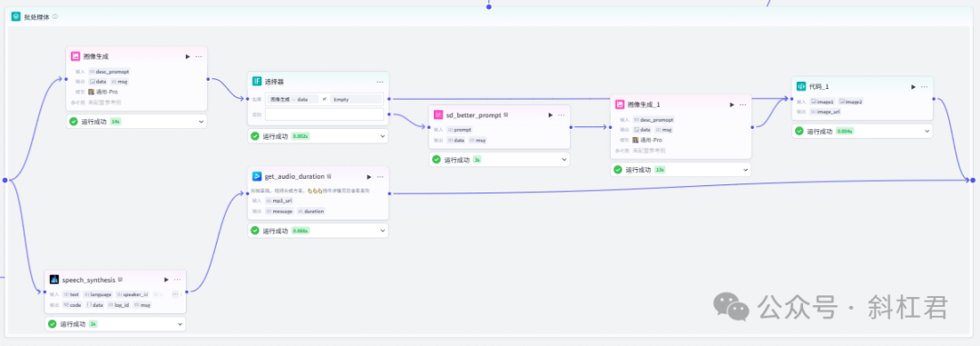Click the image2 input tag in 代码_1

(x=850, y=102)
